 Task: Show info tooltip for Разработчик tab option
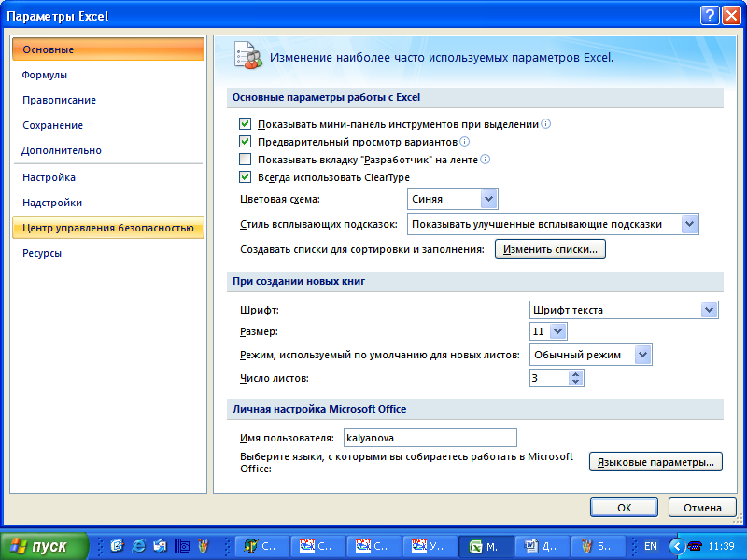point(485,159)
